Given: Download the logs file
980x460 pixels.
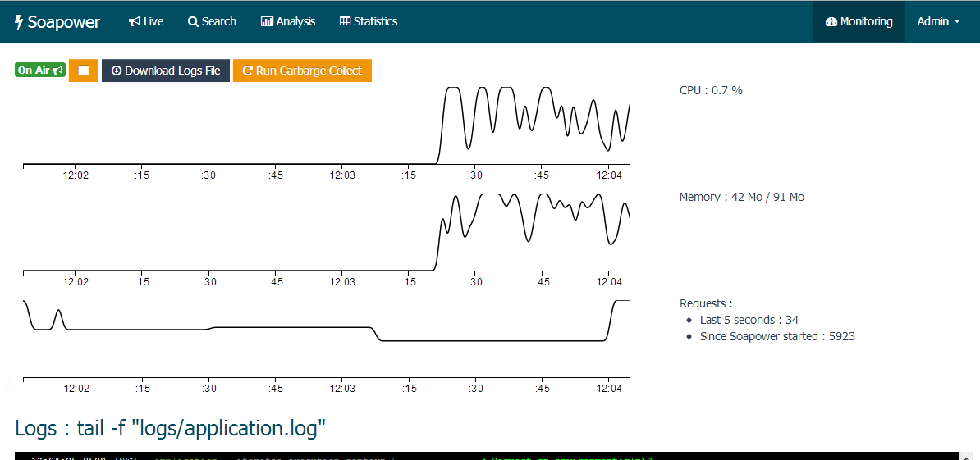Looking at the screenshot, I should (166, 71).
